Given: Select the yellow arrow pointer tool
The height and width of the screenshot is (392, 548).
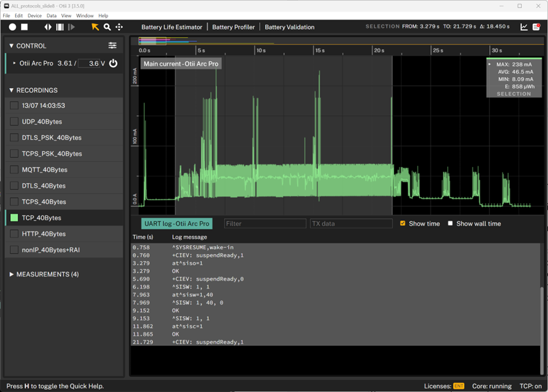Looking at the screenshot, I should pos(95,27).
